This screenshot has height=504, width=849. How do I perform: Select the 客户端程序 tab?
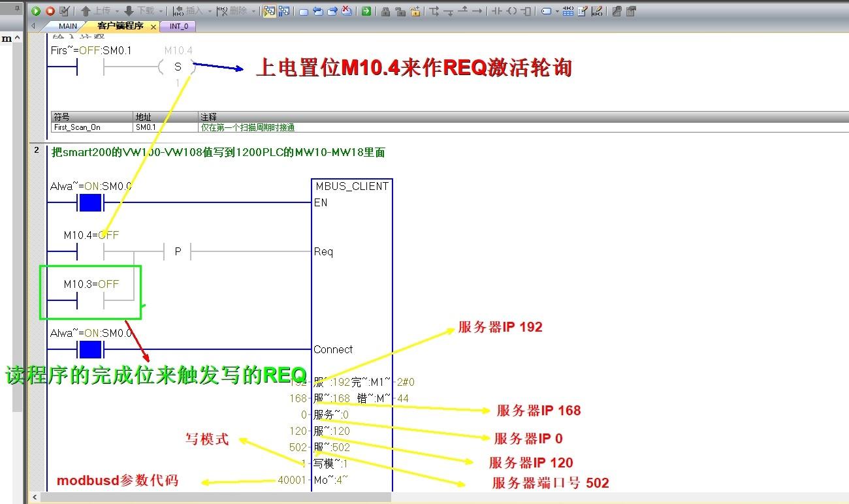[x=120, y=26]
